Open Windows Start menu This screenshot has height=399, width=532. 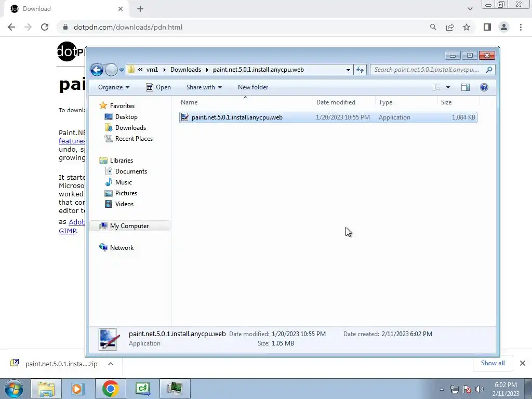tap(14, 389)
